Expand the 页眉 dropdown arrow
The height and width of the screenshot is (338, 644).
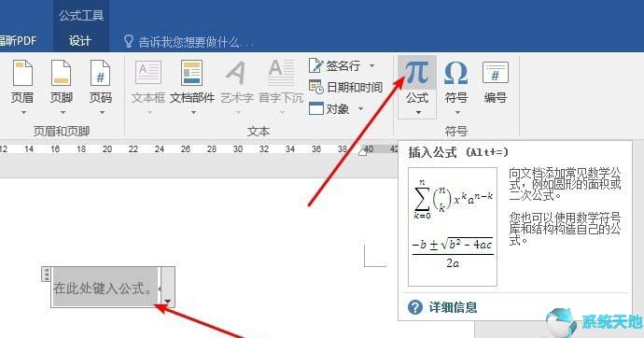point(23,113)
